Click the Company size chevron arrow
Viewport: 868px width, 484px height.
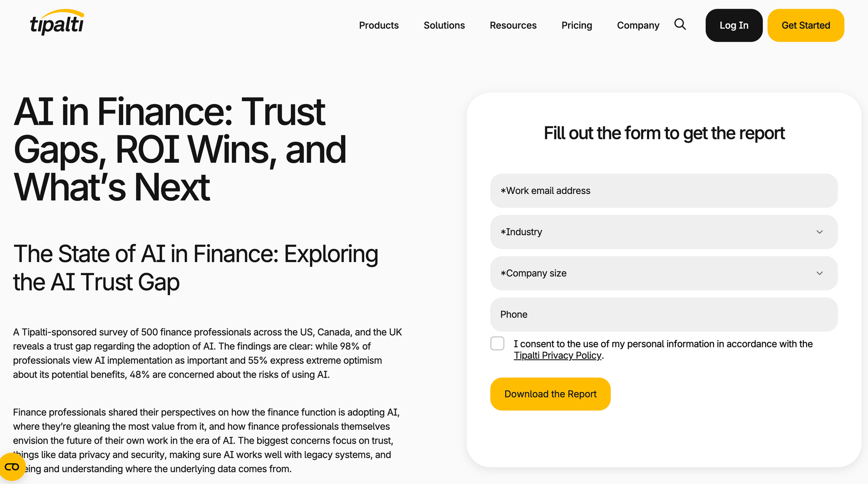[819, 273]
